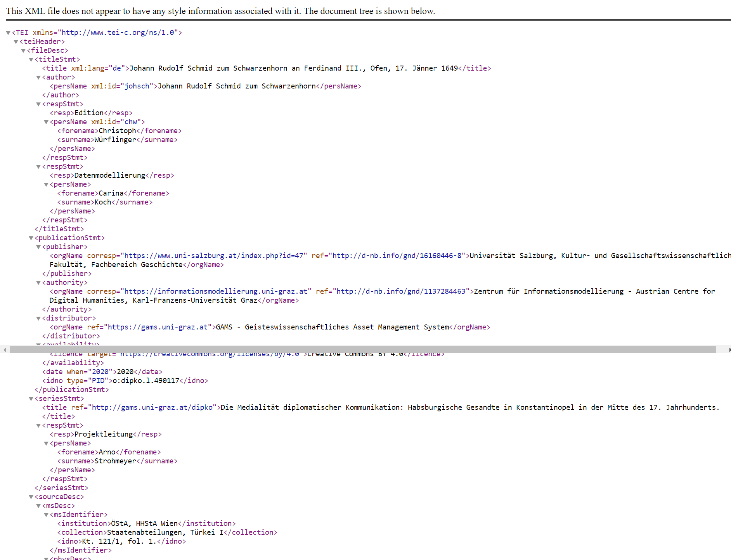Collapse the respStmt containing Datenmodellierung
The height and width of the screenshot is (560, 731).
(x=38, y=166)
